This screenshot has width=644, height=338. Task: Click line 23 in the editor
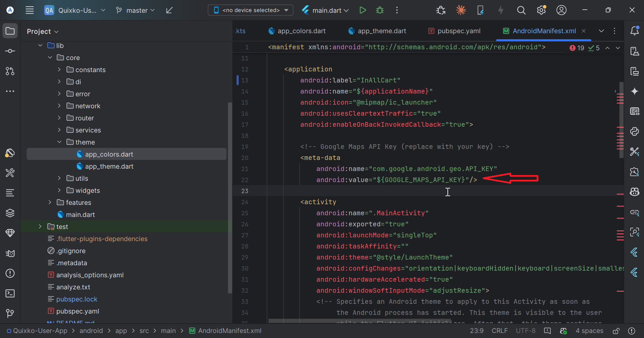(x=428, y=191)
